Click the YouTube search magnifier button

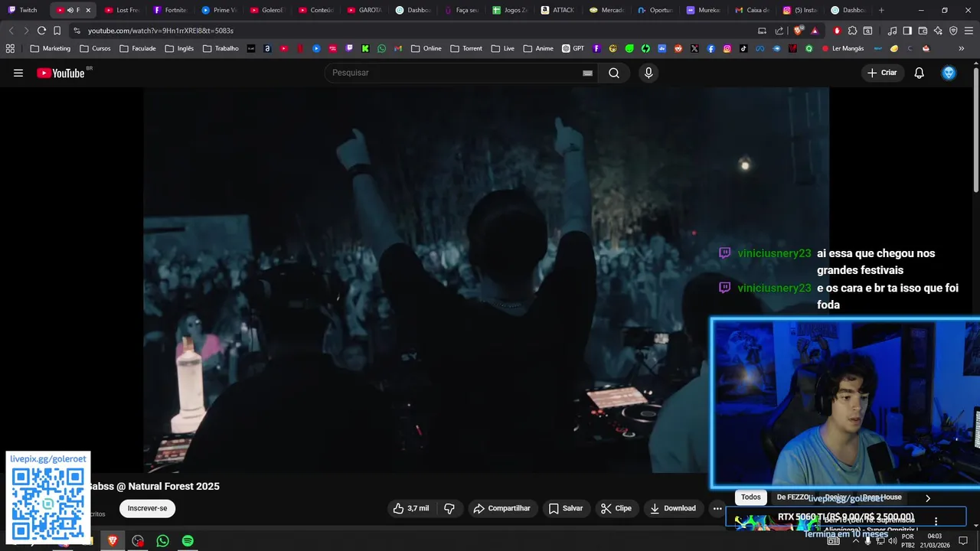614,73
